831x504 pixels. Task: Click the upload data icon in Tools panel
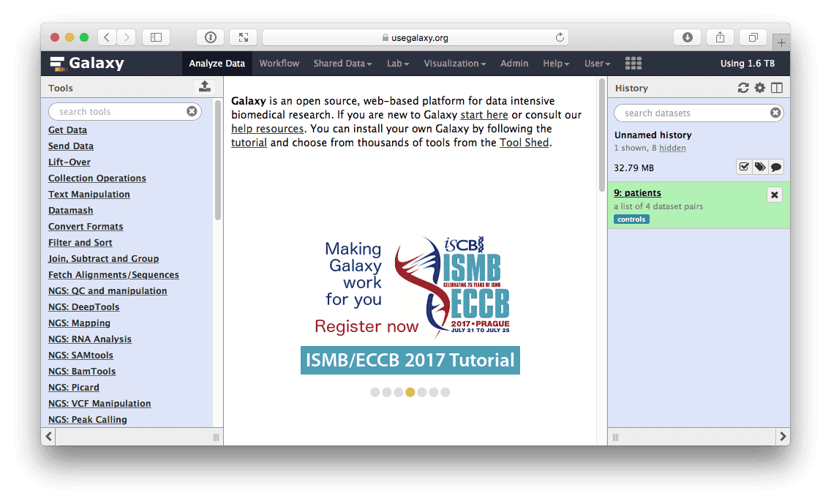click(x=205, y=87)
